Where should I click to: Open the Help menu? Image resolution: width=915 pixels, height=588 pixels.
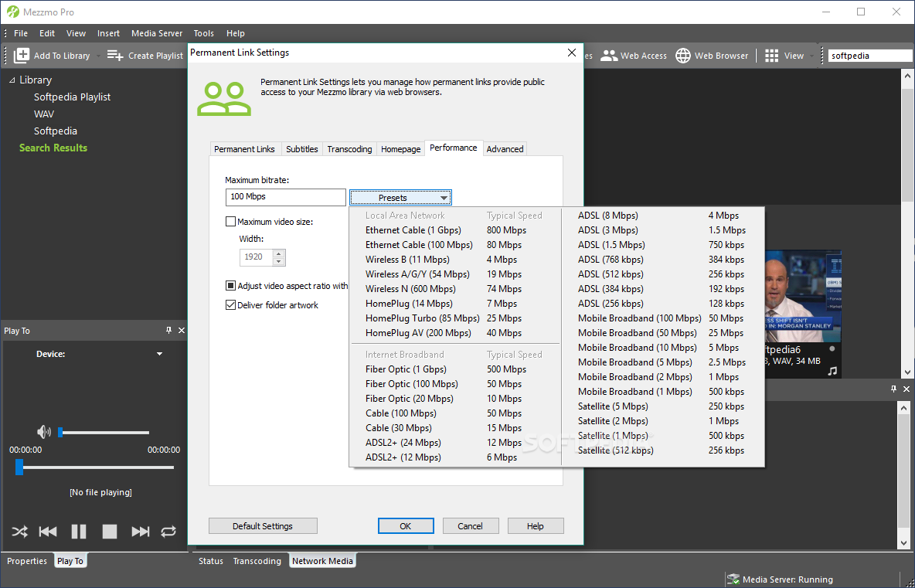(235, 33)
